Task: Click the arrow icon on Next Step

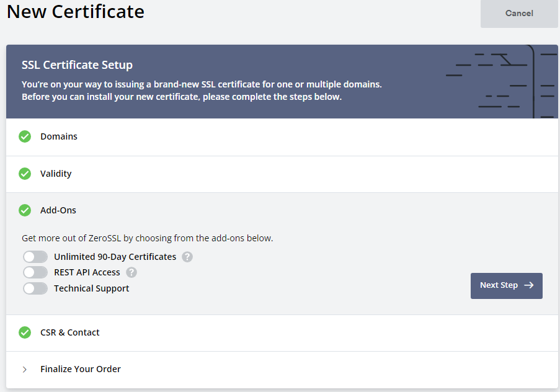Action: 529,285
